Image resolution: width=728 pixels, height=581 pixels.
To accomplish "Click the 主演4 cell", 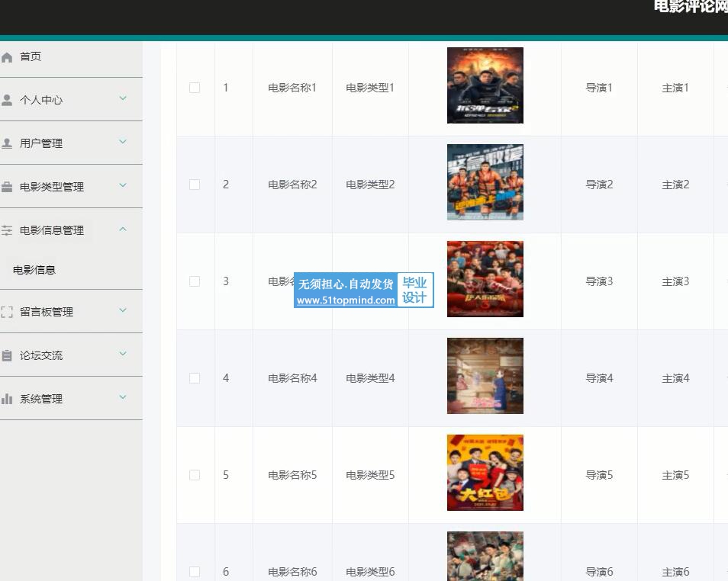I will (x=675, y=378).
